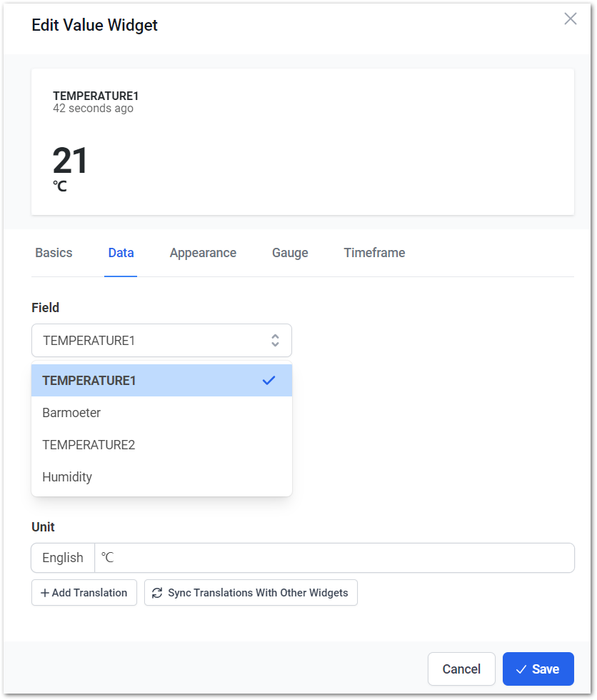Switch to the Basics tab
The image size is (597, 700).
pos(54,253)
